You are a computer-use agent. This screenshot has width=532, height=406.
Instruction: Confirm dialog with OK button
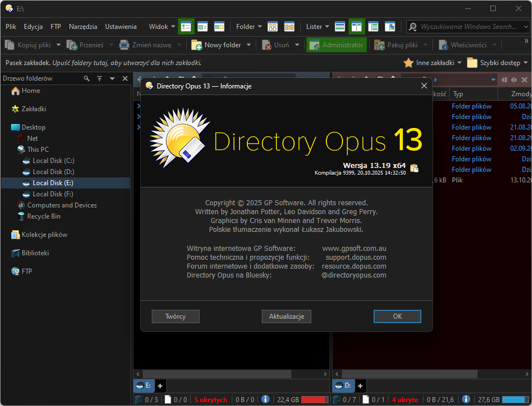coord(397,316)
